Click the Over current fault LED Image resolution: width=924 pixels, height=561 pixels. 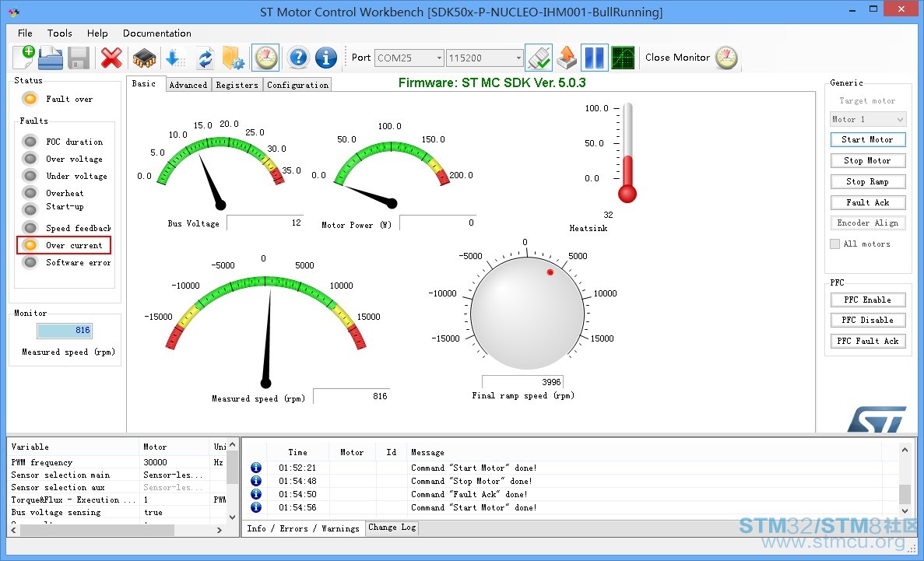click(30, 245)
